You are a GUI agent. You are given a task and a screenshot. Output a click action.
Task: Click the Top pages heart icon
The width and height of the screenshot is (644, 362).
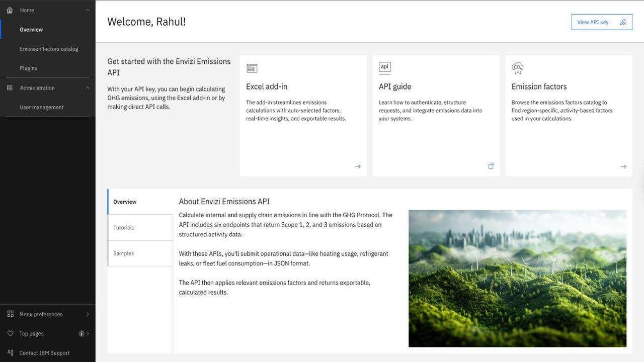[10, 334]
